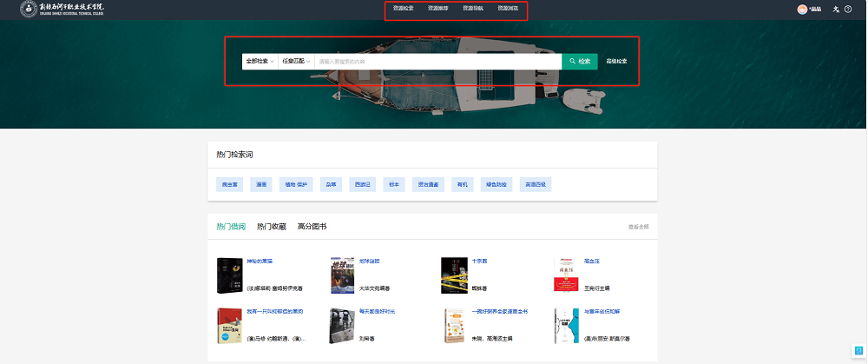The width and height of the screenshot is (868, 364).
Task: Click the college logo in header
Action: (x=61, y=10)
